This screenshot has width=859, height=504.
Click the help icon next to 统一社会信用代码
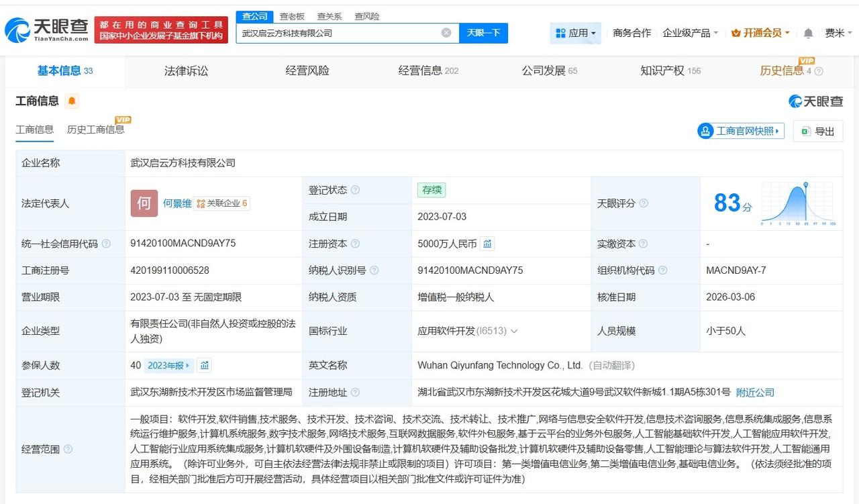point(106,244)
